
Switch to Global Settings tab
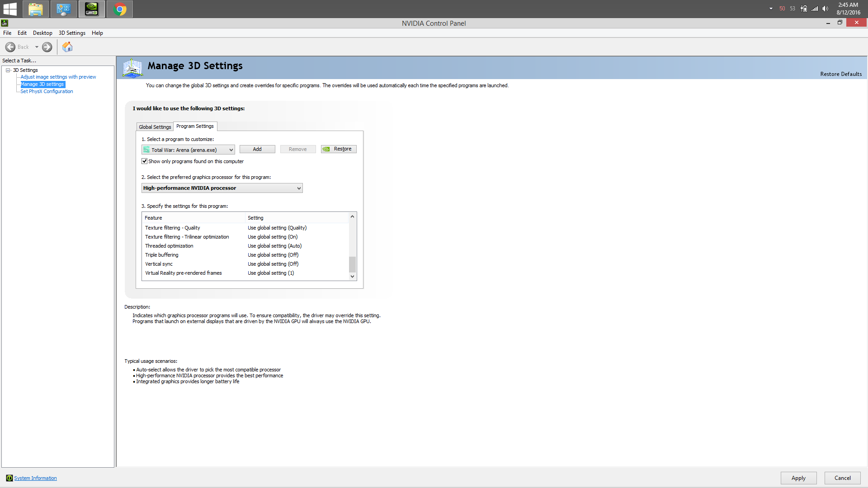[155, 127]
